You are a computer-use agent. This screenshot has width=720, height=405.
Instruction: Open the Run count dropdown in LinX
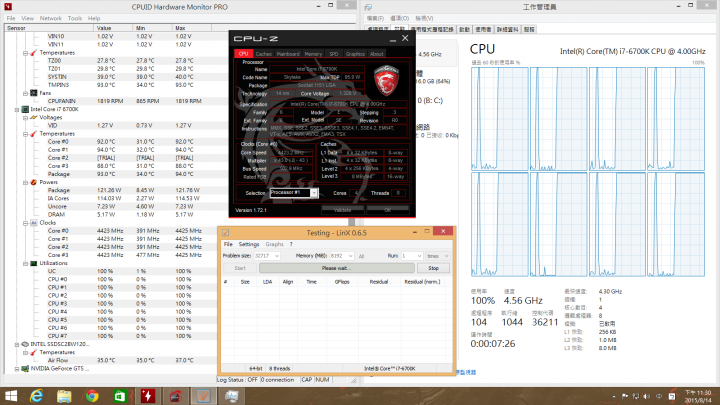(419, 256)
